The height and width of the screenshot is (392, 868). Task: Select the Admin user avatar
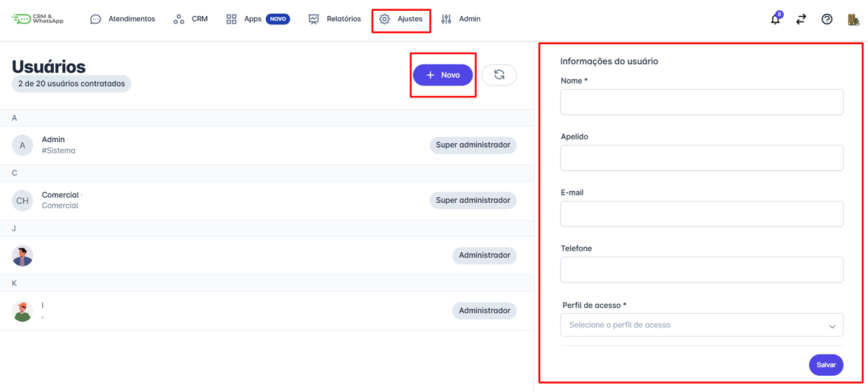click(23, 145)
